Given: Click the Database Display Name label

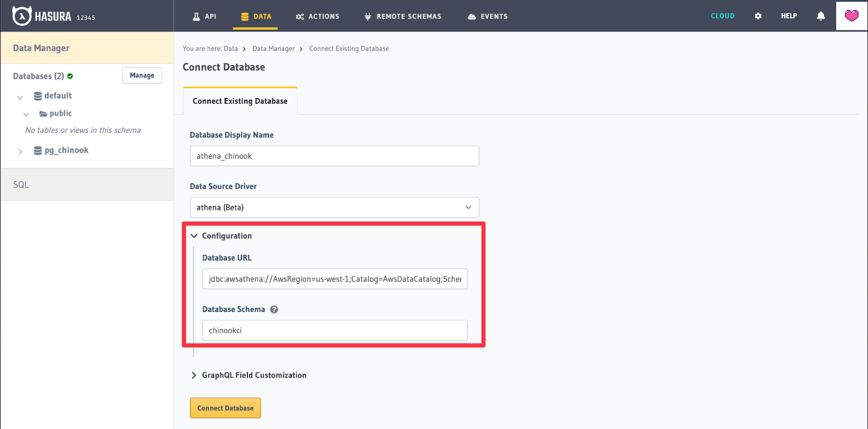Looking at the screenshot, I should point(232,135).
